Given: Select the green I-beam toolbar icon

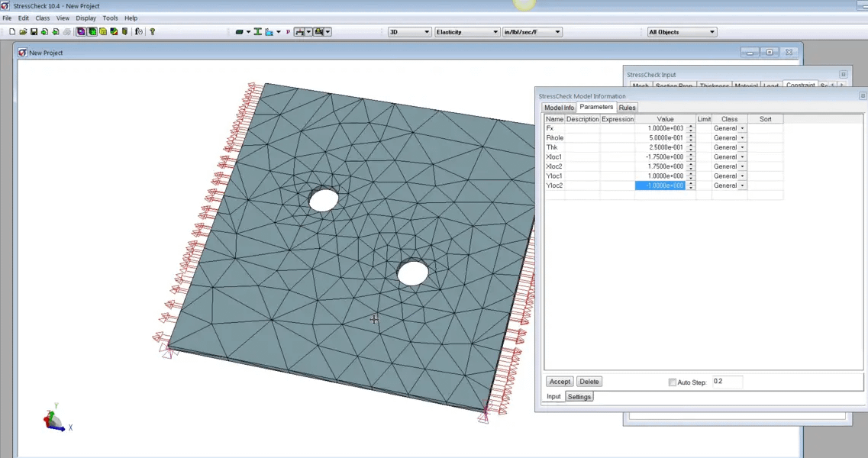Looking at the screenshot, I should (x=257, y=31).
